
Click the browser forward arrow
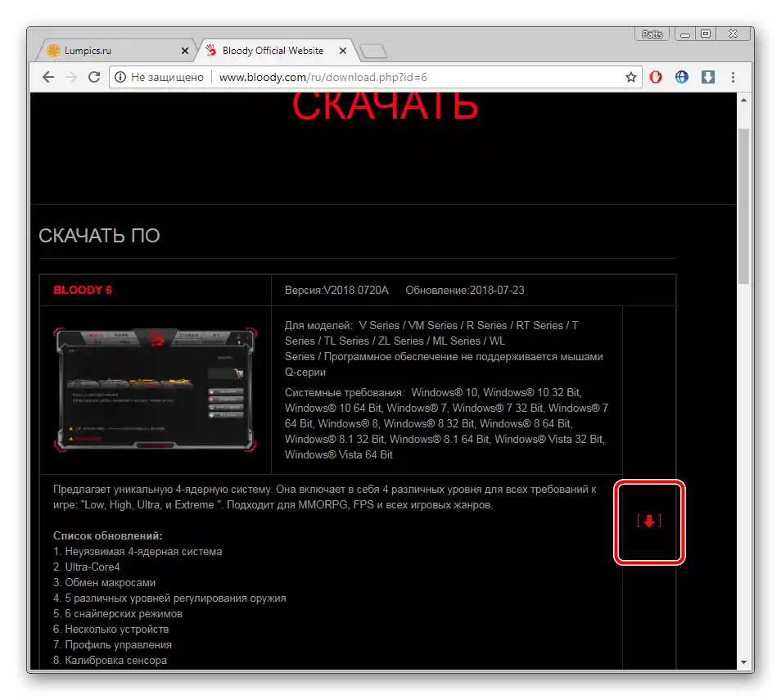71,77
